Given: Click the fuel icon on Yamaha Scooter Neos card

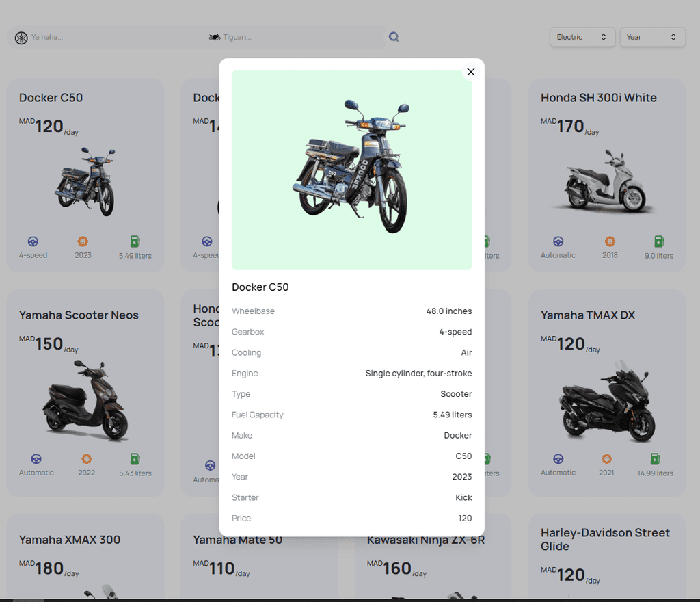Looking at the screenshot, I should (135, 459).
